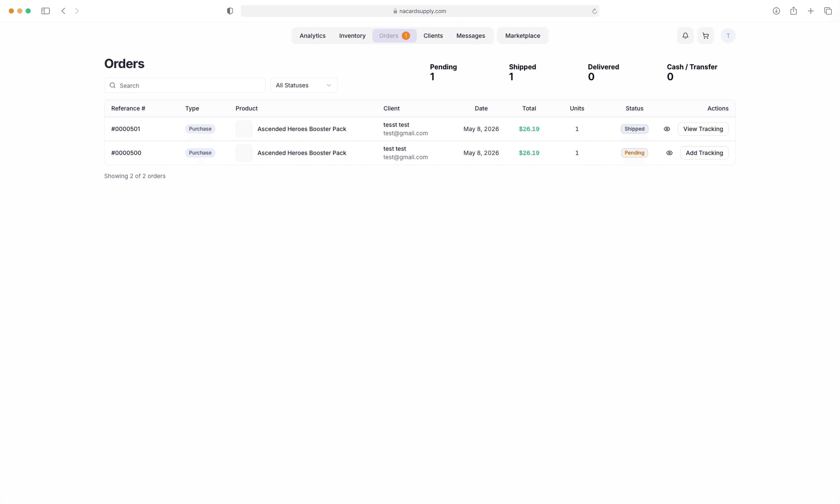Click the Shipped summary stat heading
The image size is (840, 504).
522,67
